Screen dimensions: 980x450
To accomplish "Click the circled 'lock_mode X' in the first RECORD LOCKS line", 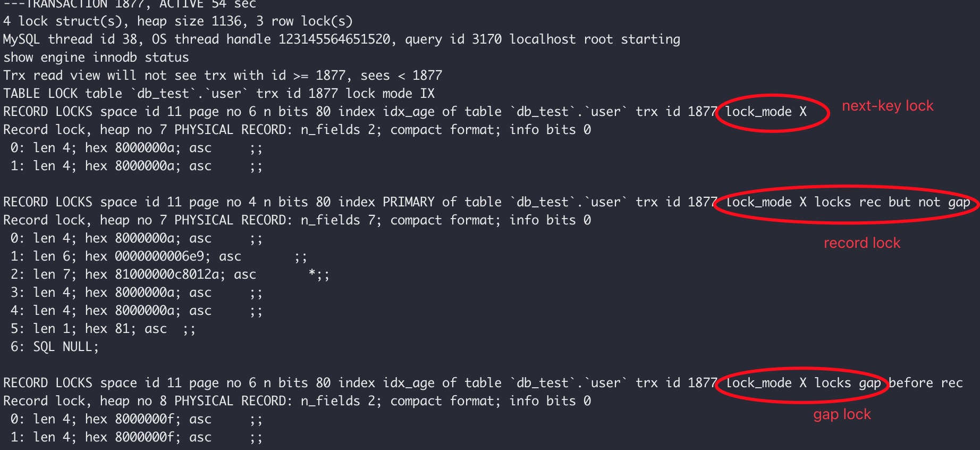I will [x=766, y=112].
